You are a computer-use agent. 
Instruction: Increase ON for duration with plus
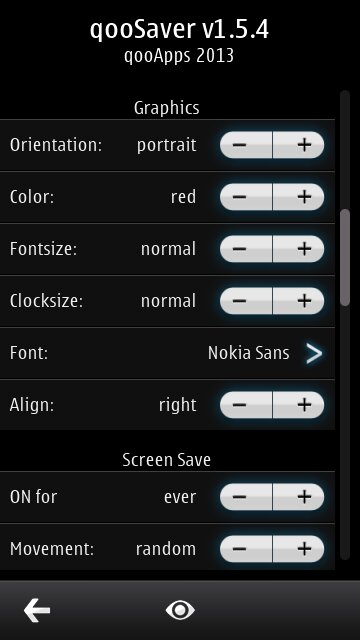point(298,497)
